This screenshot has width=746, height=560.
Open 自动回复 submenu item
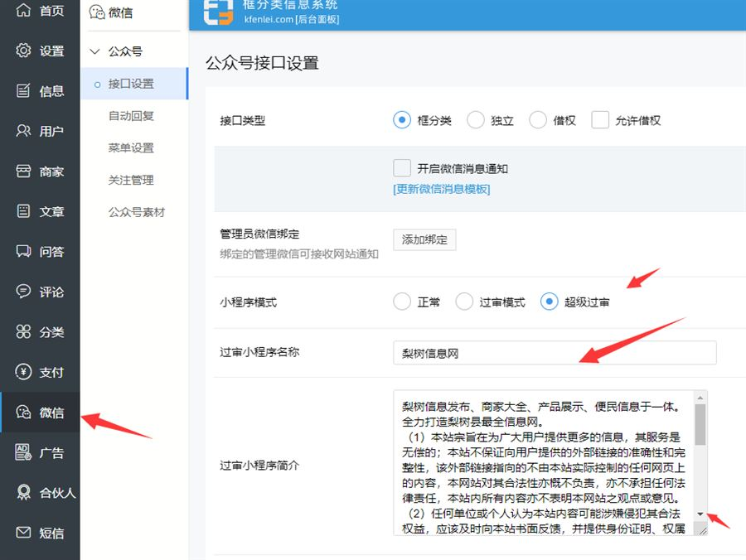tap(131, 116)
